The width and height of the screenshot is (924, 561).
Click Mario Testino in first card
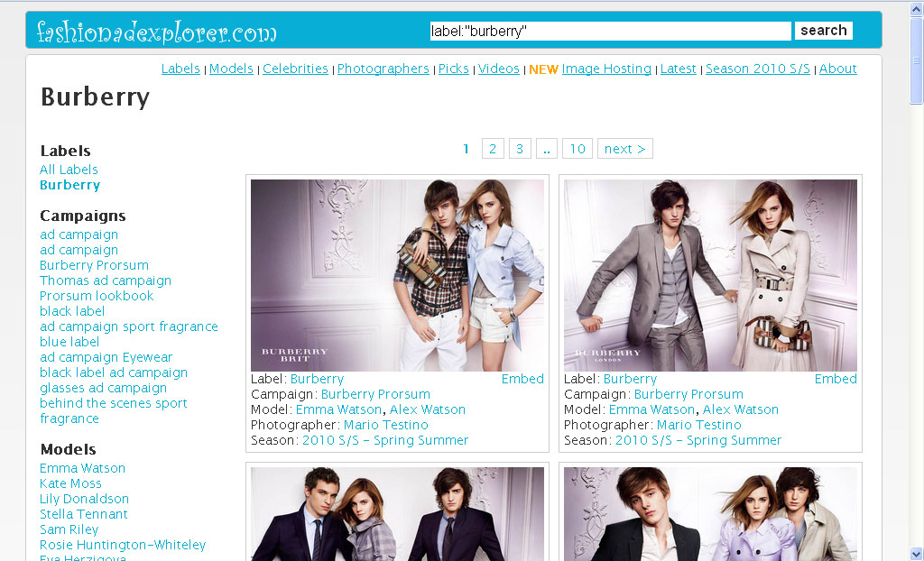tap(386, 425)
